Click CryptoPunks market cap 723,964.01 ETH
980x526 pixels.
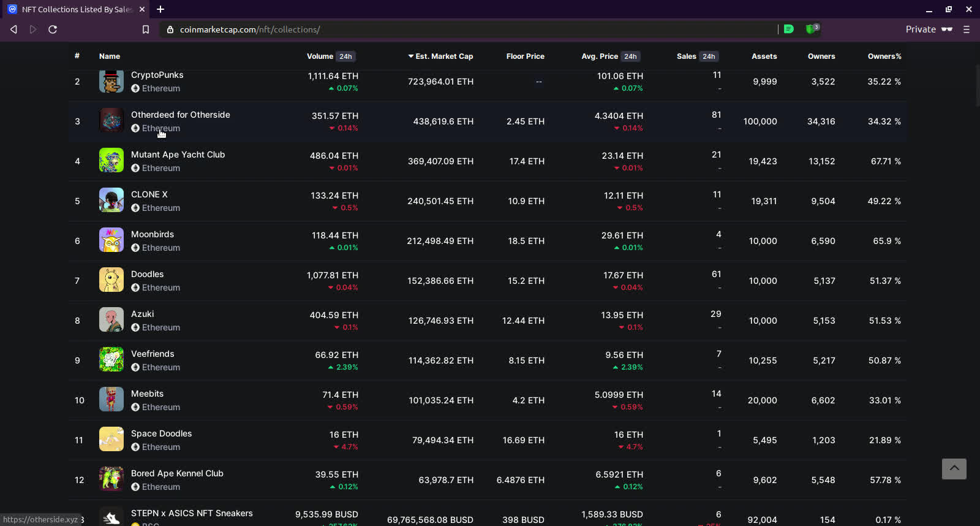pos(440,82)
